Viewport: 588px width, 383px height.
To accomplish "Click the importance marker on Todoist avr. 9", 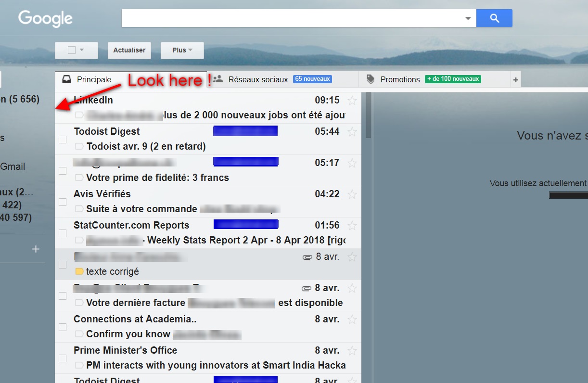I will (79, 146).
